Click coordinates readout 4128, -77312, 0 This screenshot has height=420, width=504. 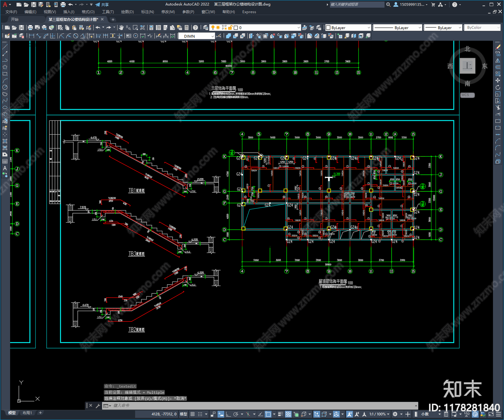point(164,414)
